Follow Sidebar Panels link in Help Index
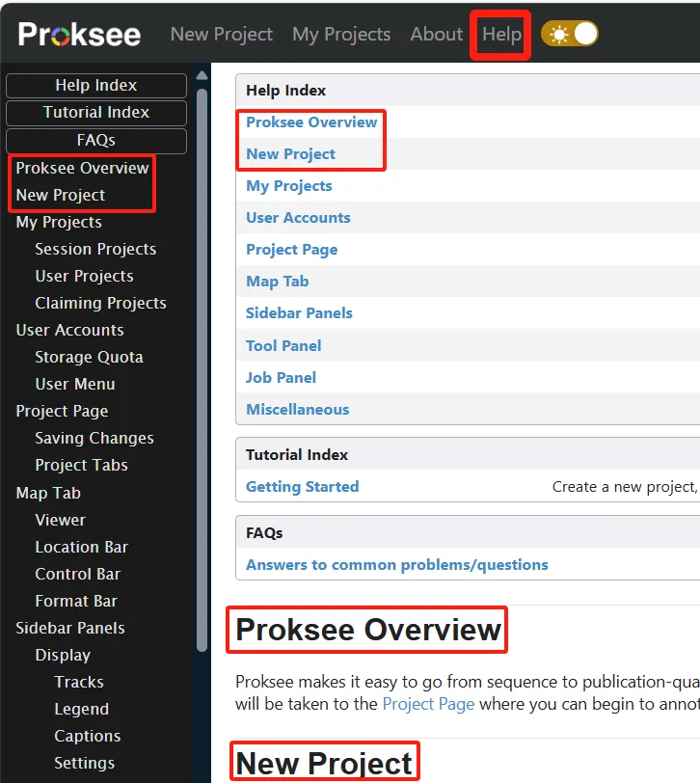700x783 pixels. pos(299,313)
